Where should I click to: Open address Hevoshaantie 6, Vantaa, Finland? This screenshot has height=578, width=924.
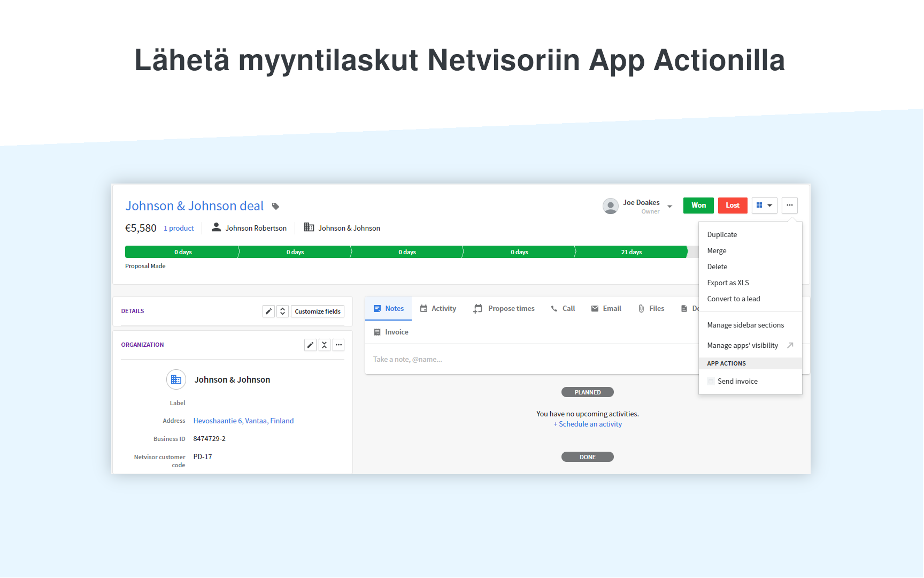coord(243,421)
